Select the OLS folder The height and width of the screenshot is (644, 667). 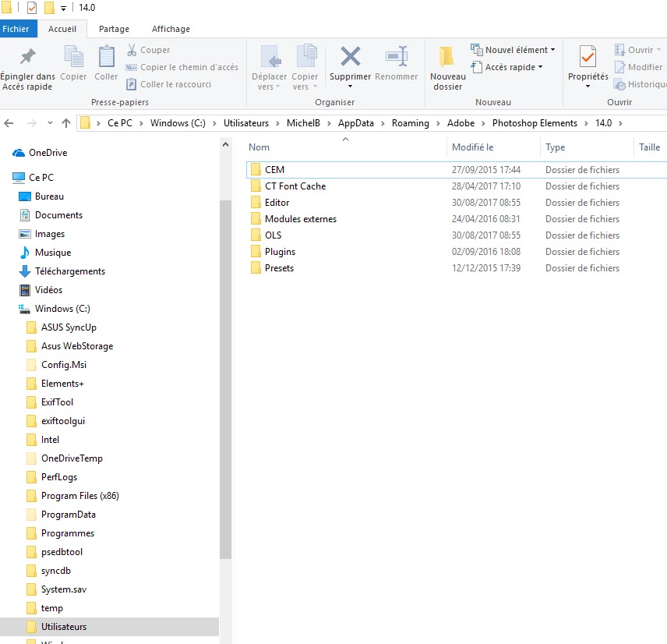coord(457,235)
